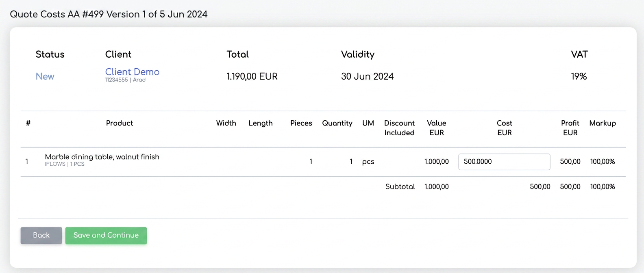Click the Quote Costs AA #499 page title
This screenshot has height=273, width=644.
(x=109, y=14)
